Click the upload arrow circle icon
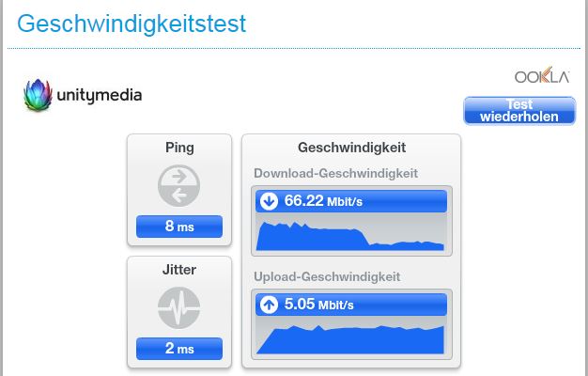588x376 pixels. 269,305
